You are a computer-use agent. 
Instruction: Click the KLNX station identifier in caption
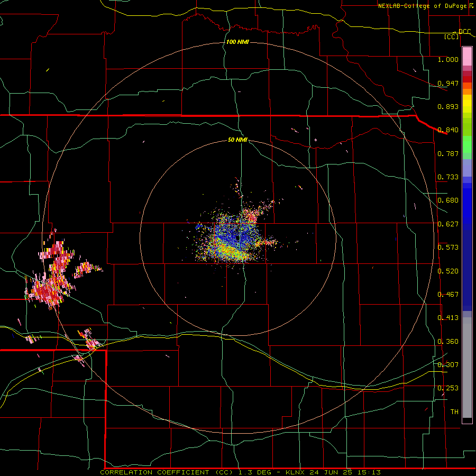click(295, 472)
